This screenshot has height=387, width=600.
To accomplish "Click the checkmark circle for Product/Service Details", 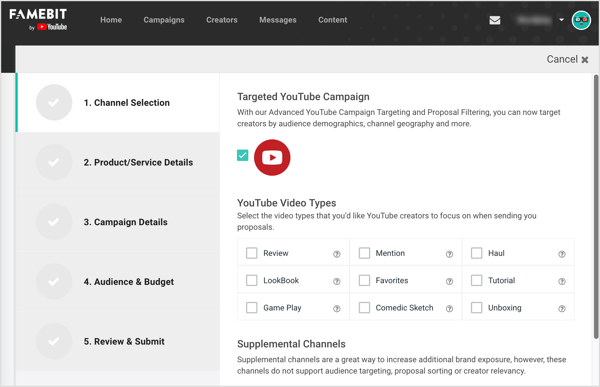I will click(54, 162).
